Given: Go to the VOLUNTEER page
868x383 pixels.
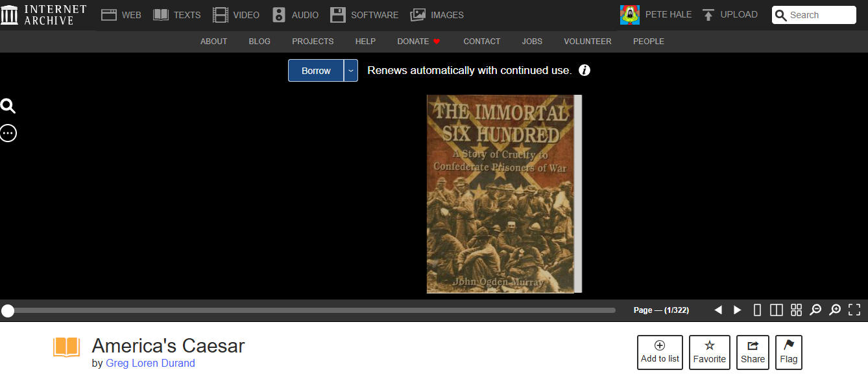Looking at the screenshot, I should point(587,42).
